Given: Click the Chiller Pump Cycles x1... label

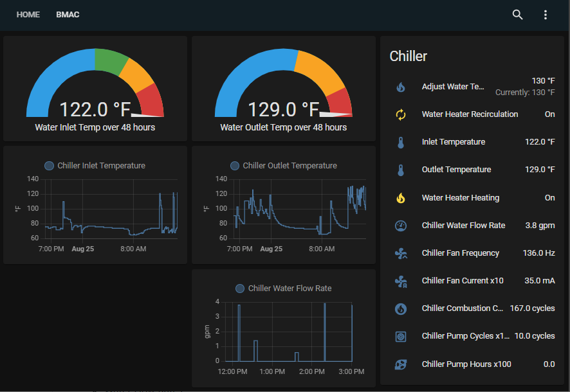Looking at the screenshot, I should (x=466, y=335).
